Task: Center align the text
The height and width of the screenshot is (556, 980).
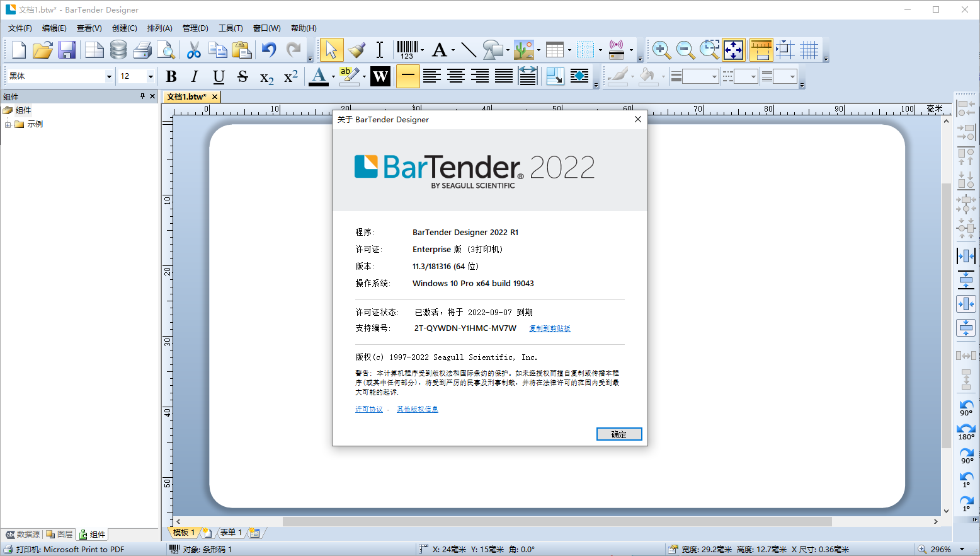Action: coord(456,76)
